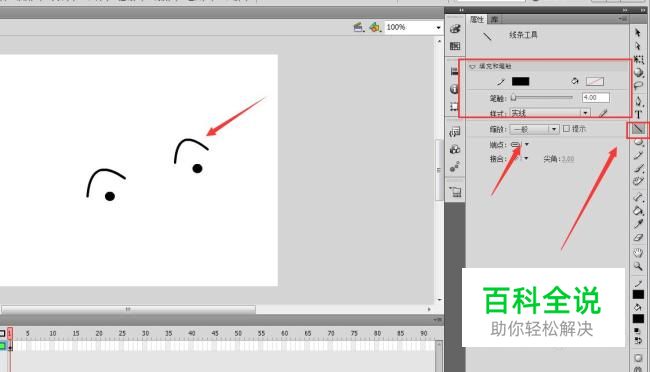This screenshot has width=650, height=372.
Task: Collapse the 填充和笔触 section
Action: pyautogui.click(x=472, y=66)
